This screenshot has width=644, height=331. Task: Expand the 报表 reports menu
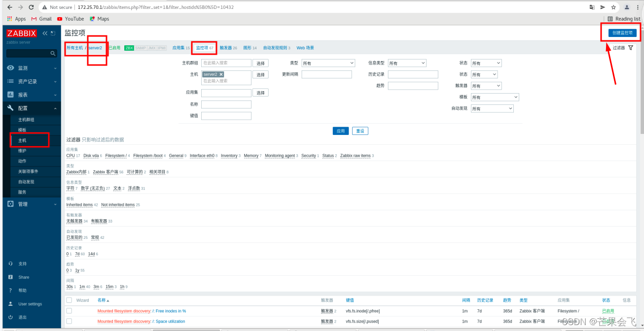pyautogui.click(x=31, y=95)
